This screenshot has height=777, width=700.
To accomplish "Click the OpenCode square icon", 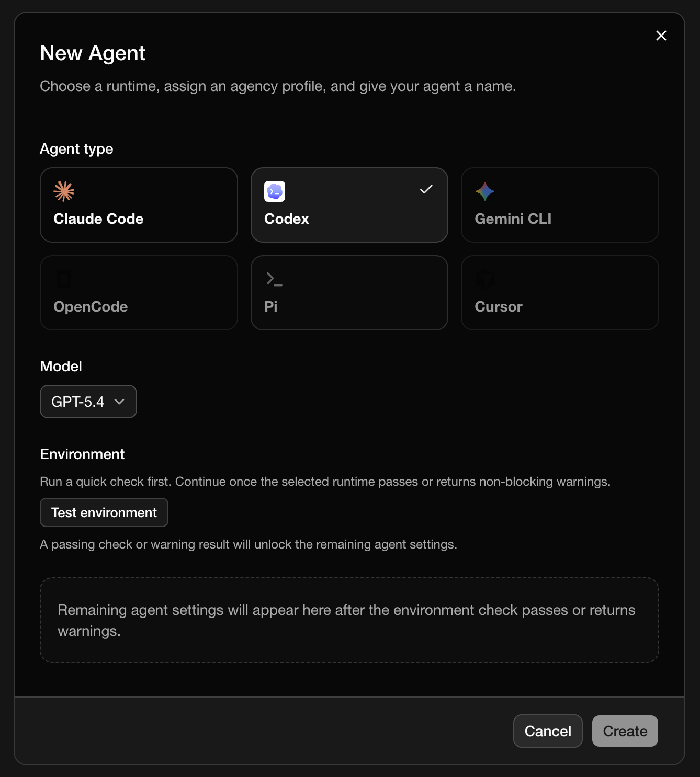I will click(x=64, y=279).
